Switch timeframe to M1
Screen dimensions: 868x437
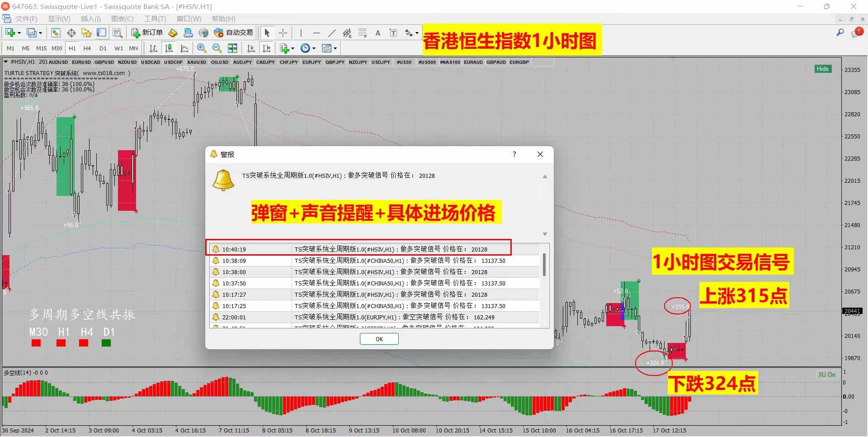10,48
